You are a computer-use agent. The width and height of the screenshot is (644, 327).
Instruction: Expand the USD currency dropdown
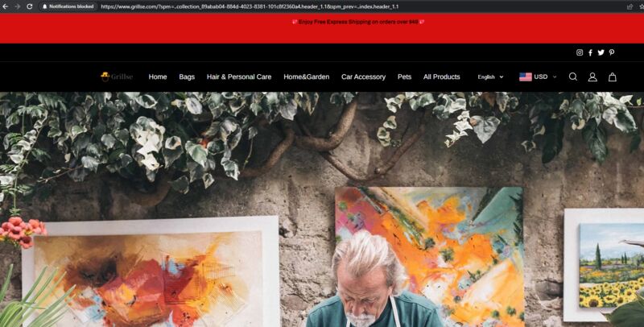coord(538,77)
